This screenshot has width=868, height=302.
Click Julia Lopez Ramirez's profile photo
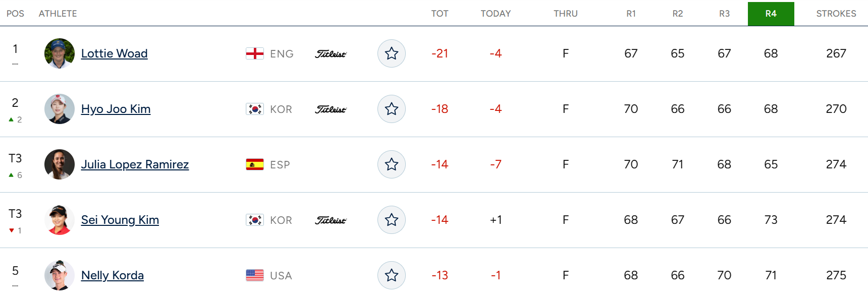click(x=60, y=164)
